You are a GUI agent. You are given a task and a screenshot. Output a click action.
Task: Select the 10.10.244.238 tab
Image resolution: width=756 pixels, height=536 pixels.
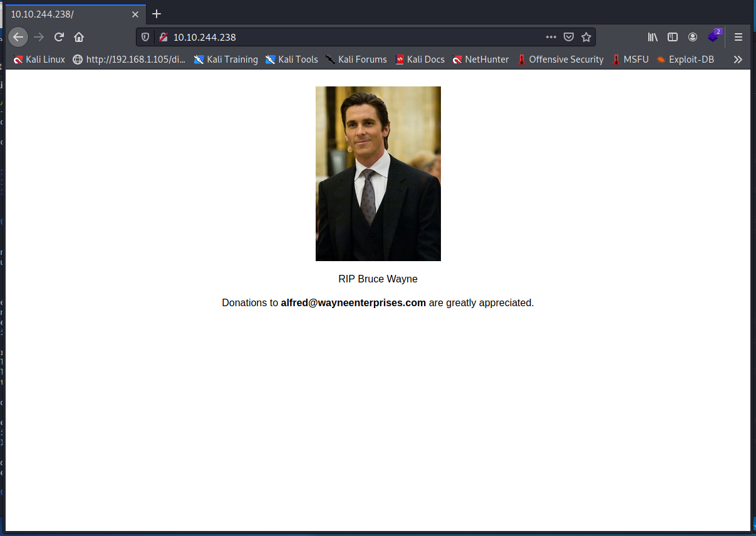click(69, 14)
